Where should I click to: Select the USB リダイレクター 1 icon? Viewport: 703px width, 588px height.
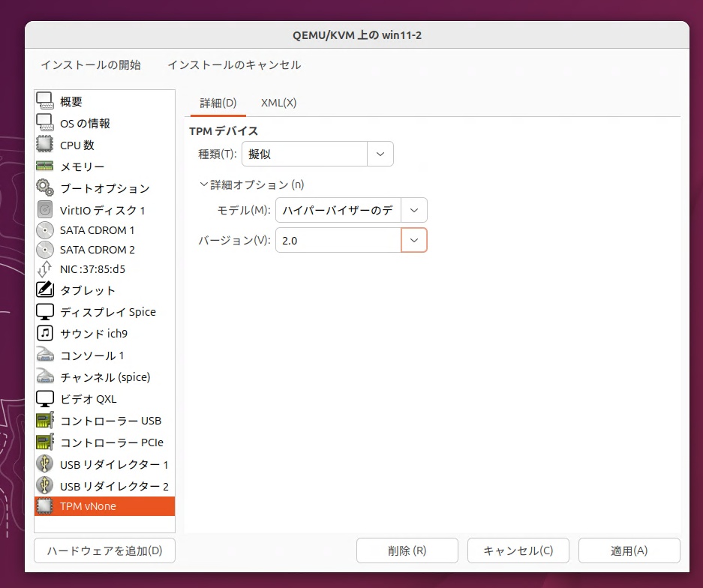(45, 464)
